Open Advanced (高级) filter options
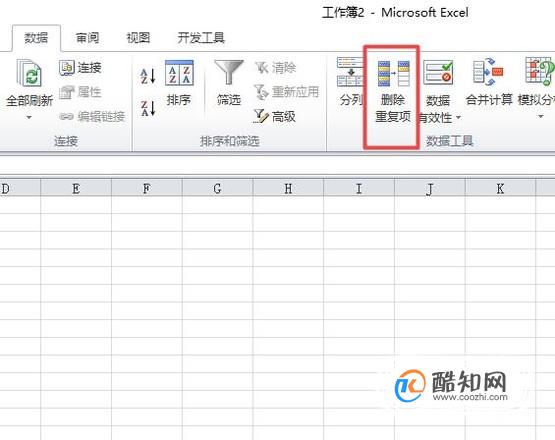Screen dimensions: 555x440 tap(275, 116)
